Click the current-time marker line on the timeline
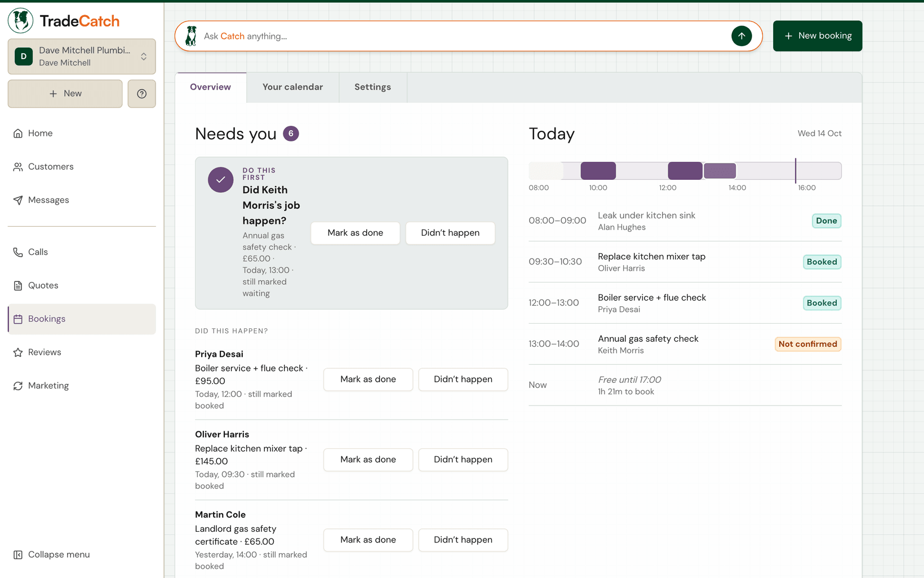Screen dimensions: 924x578 tap(796, 171)
